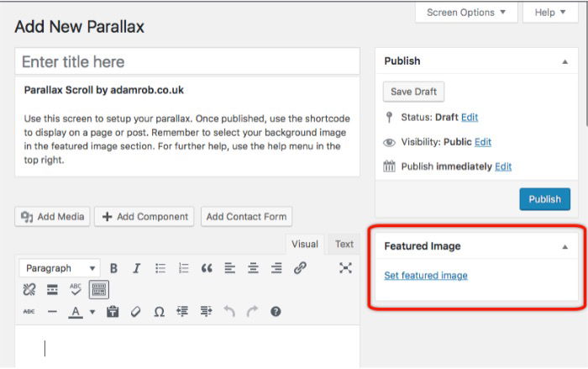Insert a special character with the Omega icon
The height and width of the screenshot is (369, 588).
tap(159, 312)
